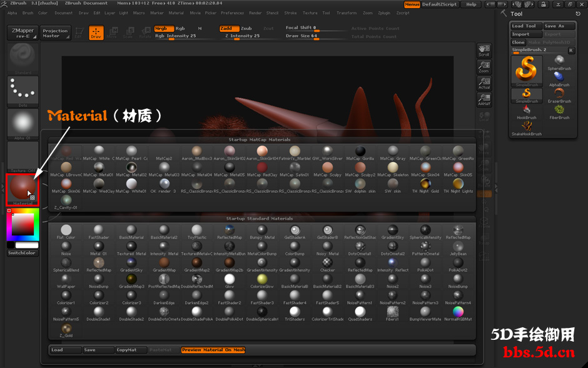Select the ToyPlastic material
This screenshot has height=368, width=588.
[x=197, y=230]
